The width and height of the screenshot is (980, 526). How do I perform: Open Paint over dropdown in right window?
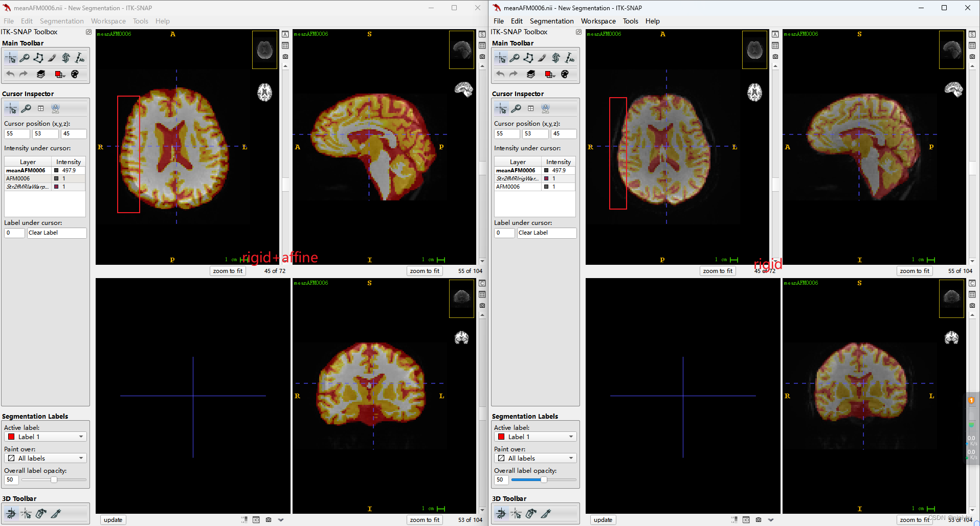[536, 458]
